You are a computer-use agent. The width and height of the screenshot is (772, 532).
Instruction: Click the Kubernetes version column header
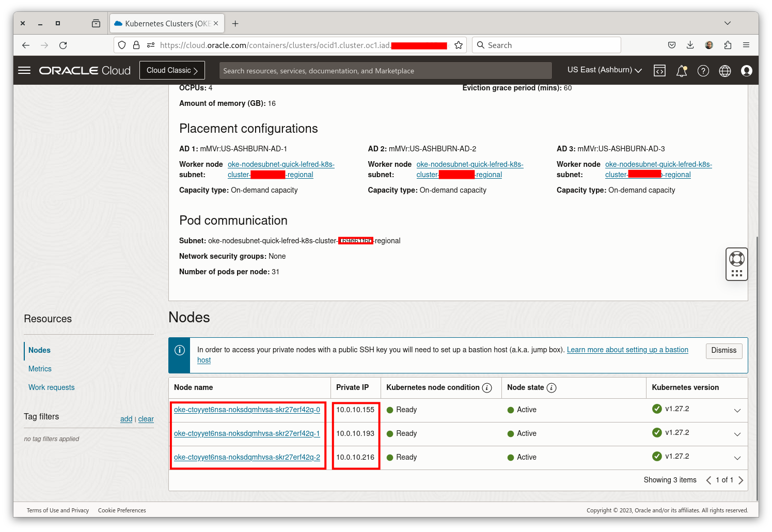685,387
